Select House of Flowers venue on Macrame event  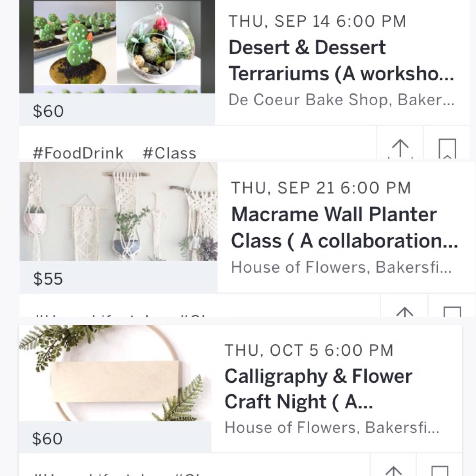[341, 267]
